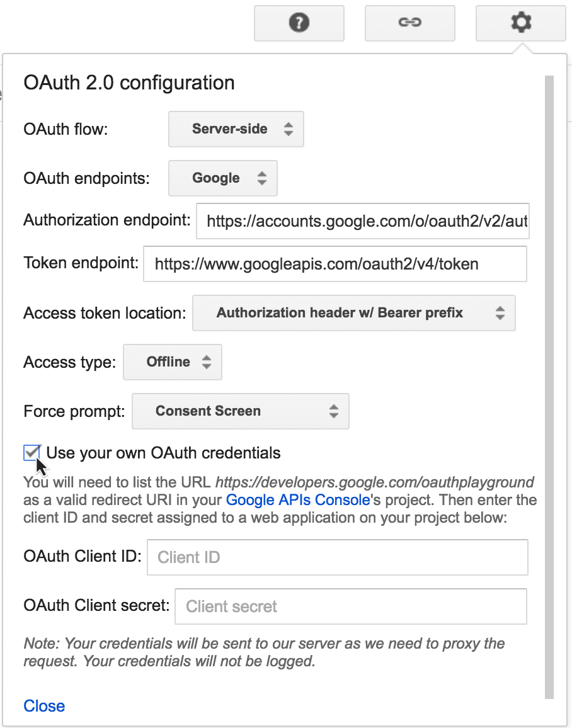Select Server-side from OAuth flow control
This screenshot has width=572, height=728.
coord(236,129)
